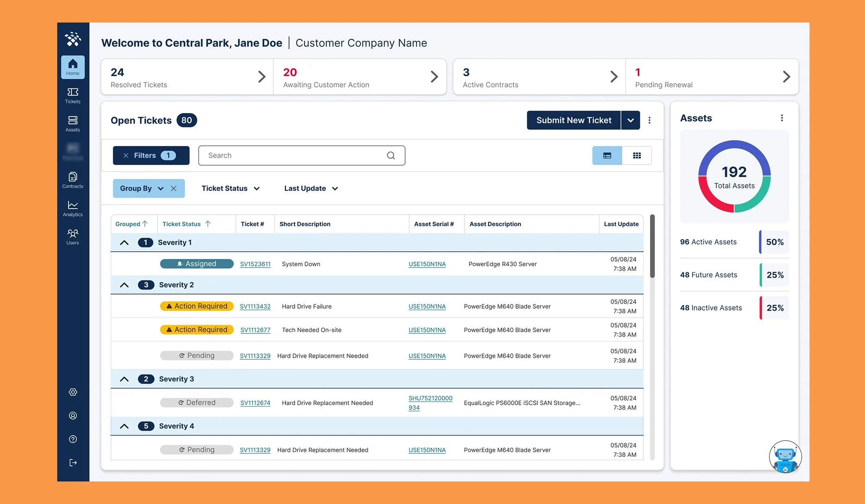This screenshot has height=504, width=865.
Task: Open the Ticket Status filter dropdown
Action: click(x=230, y=188)
